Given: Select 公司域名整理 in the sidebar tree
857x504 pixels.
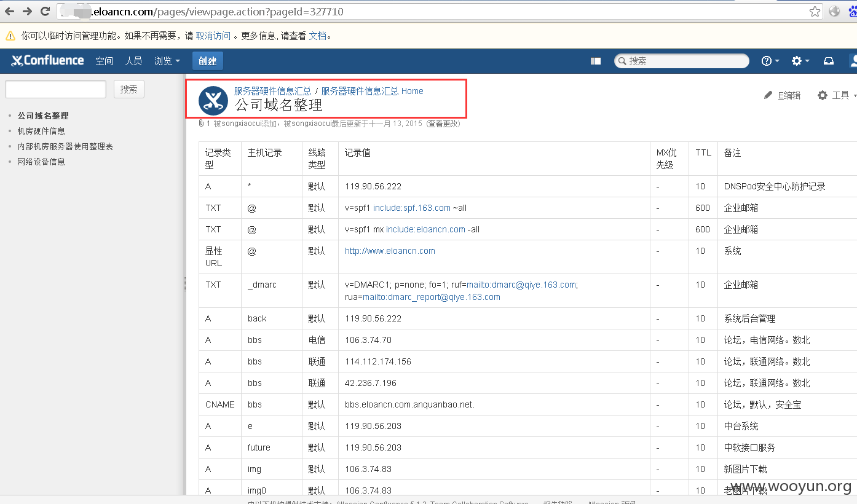Looking at the screenshot, I should point(43,116).
